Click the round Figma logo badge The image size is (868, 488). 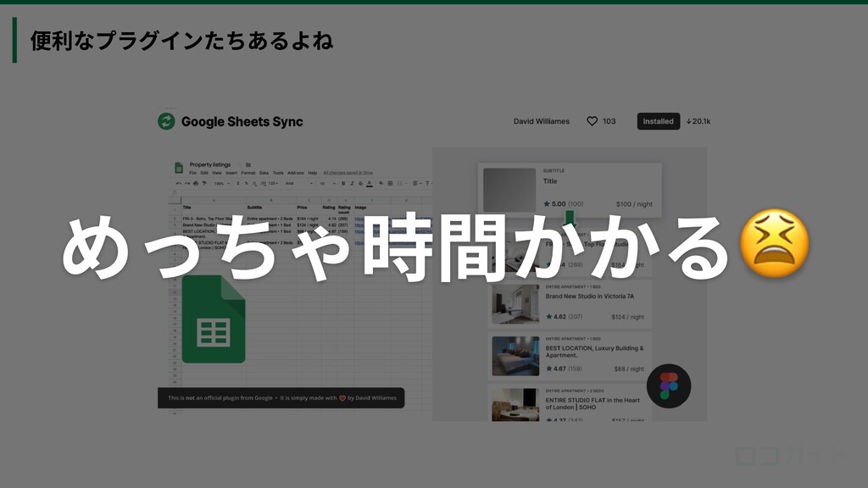(669, 386)
